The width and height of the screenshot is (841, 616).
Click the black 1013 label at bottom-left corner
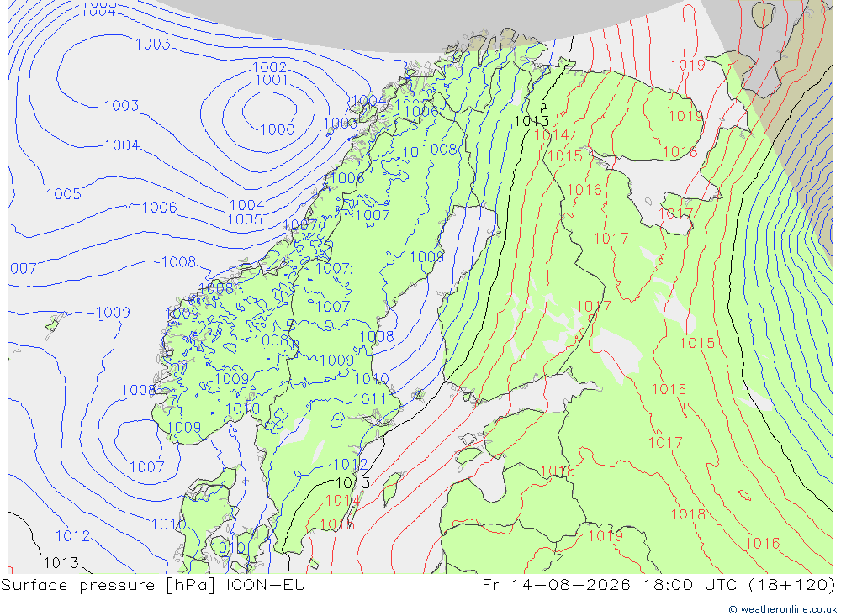point(61,563)
